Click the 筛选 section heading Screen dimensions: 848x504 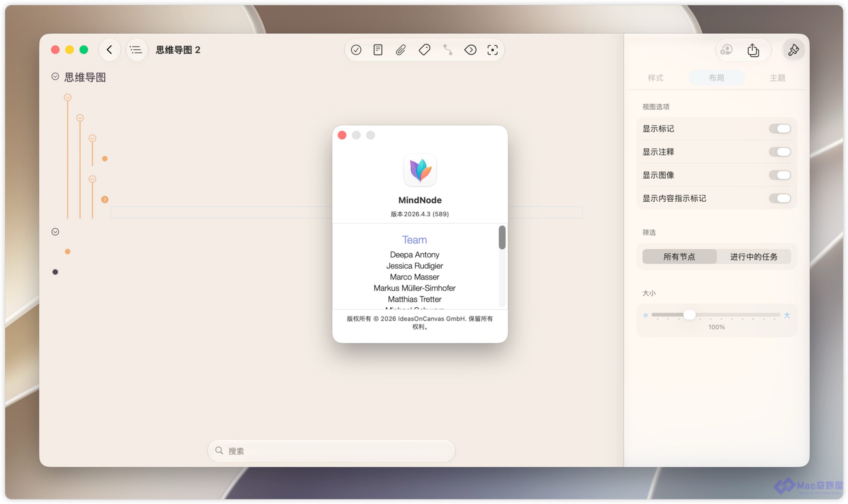coord(649,232)
